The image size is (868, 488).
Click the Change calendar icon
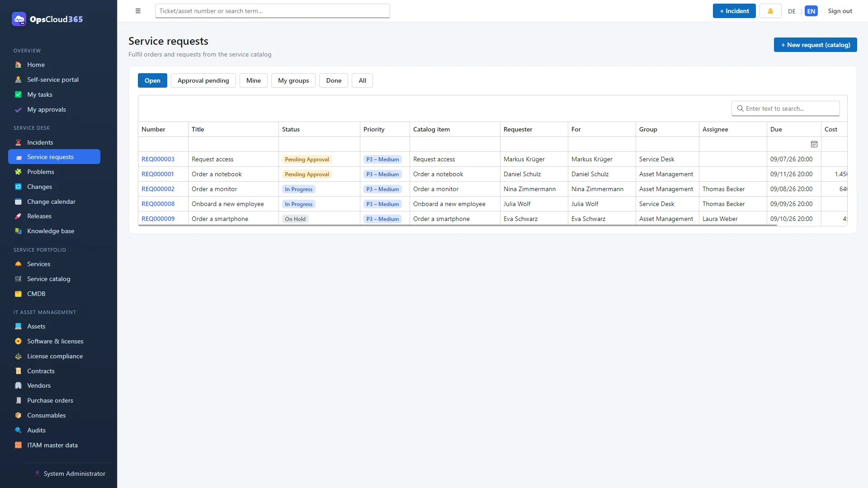18,202
